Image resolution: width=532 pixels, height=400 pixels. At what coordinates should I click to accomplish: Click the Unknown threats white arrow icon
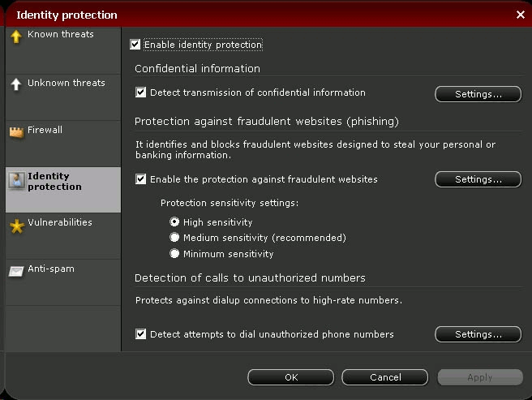pyautogui.click(x=16, y=84)
